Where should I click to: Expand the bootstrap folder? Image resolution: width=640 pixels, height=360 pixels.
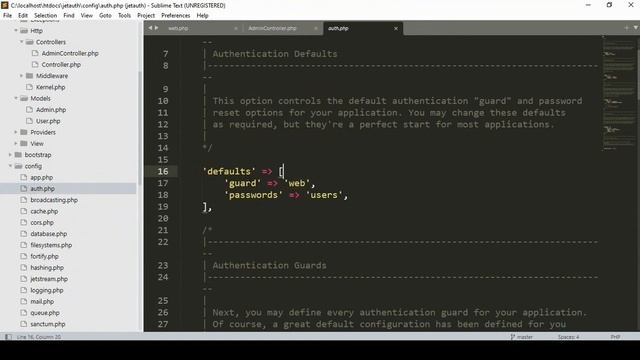[10, 155]
